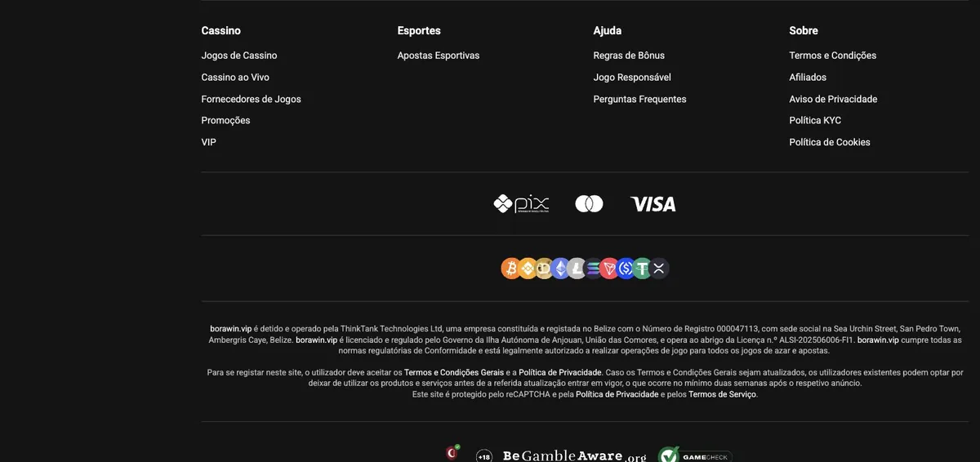Select the Binance Coin crypto icon
This screenshot has width=980, height=462.
[x=528, y=269]
